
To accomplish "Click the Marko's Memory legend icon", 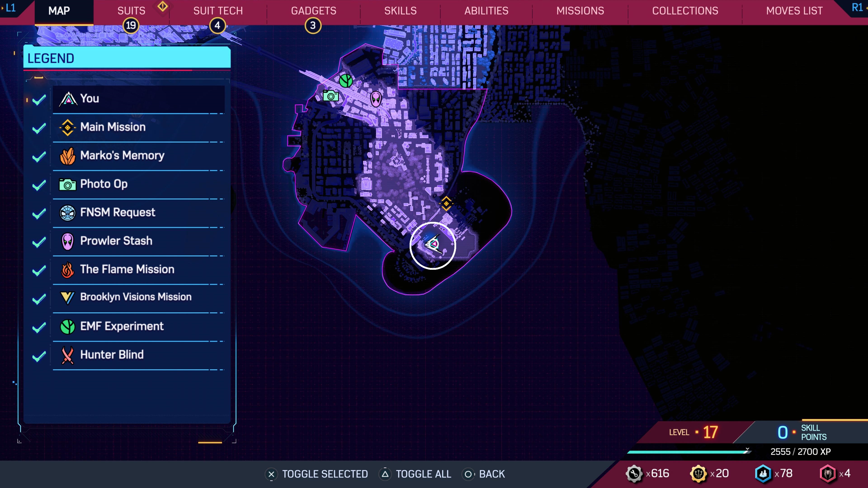I will (68, 155).
